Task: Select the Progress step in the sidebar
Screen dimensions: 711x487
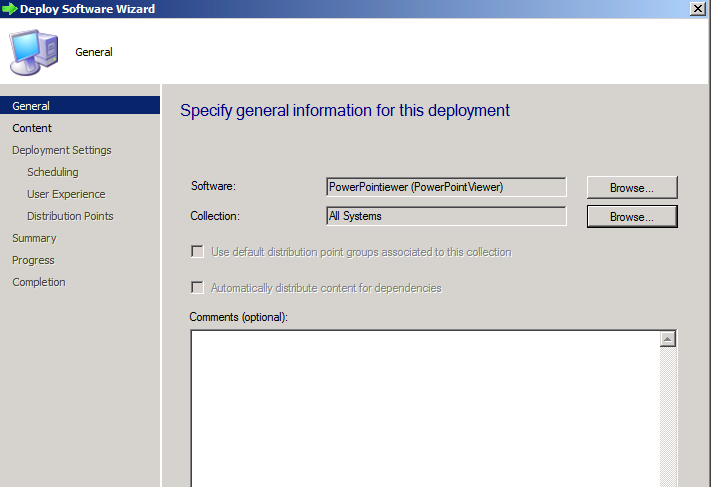Action: (33, 260)
